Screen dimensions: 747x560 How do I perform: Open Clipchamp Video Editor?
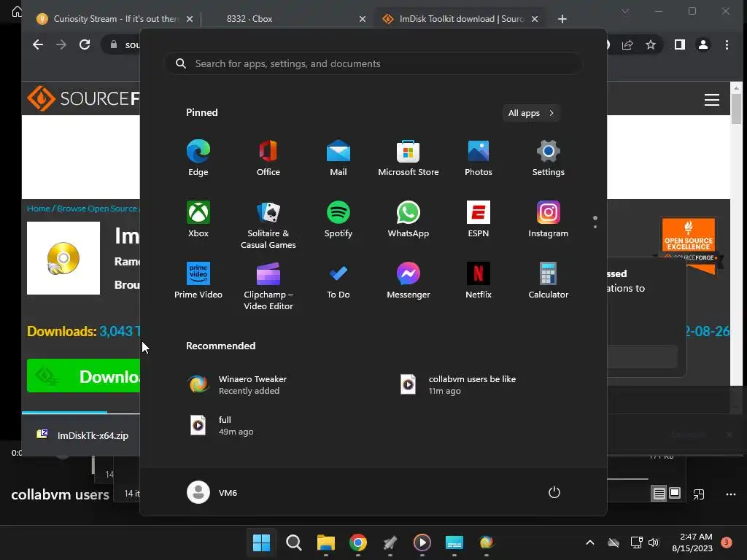click(x=268, y=287)
